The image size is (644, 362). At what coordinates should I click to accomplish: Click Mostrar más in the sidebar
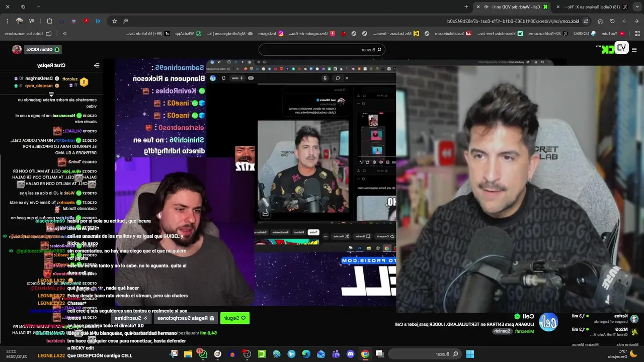pos(627,344)
